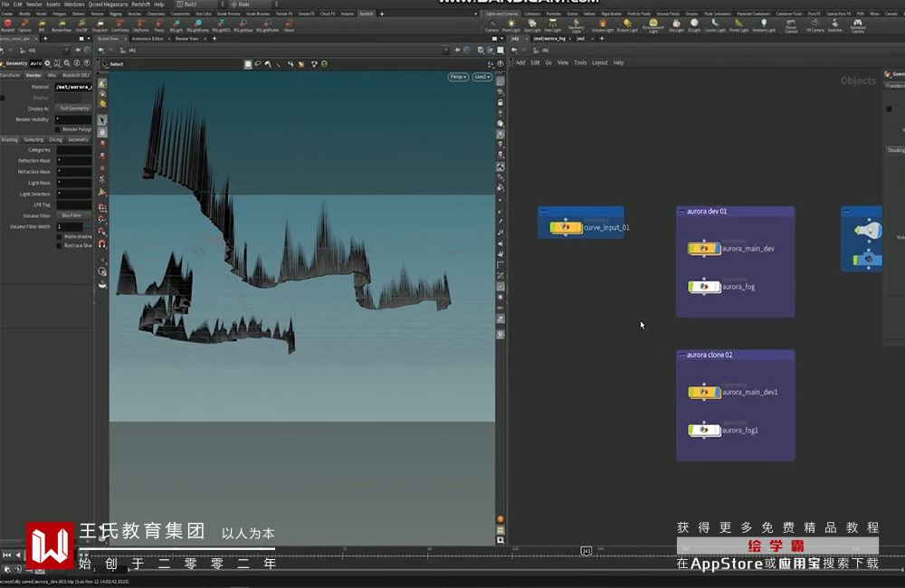Add a Volume Light from the shelf

tap(603, 24)
